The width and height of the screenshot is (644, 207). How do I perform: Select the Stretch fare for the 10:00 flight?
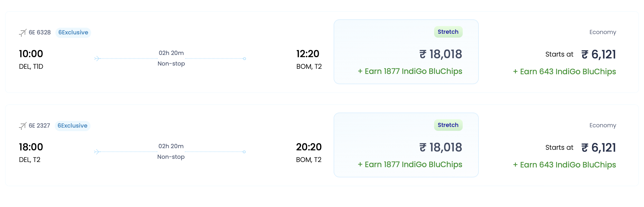tap(448, 32)
